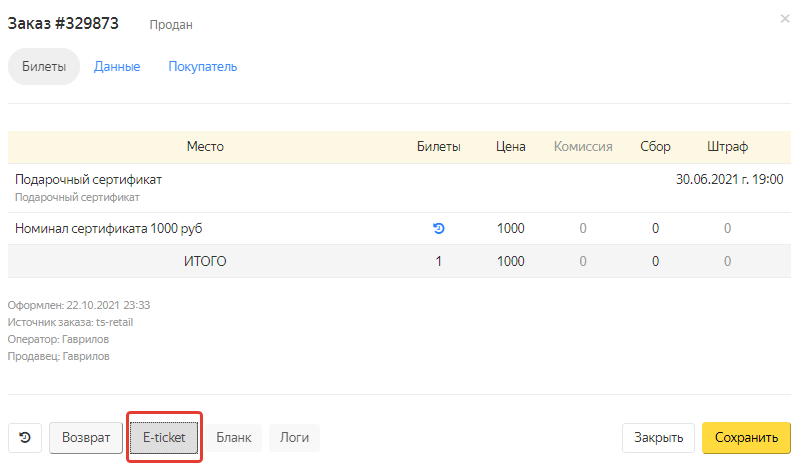This screenshot has height=465, width=801.
Task: Save the order with Сохранить
Action: point(746,437)
